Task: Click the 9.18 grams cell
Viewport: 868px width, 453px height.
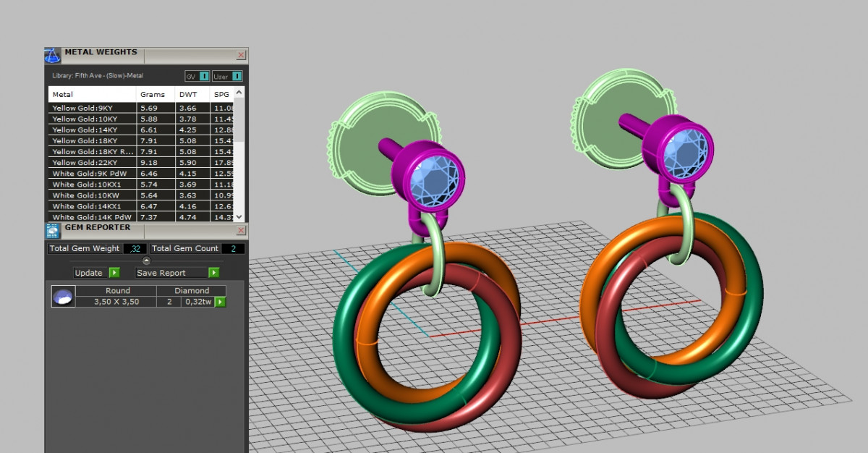Action: [x=156, y=163]
